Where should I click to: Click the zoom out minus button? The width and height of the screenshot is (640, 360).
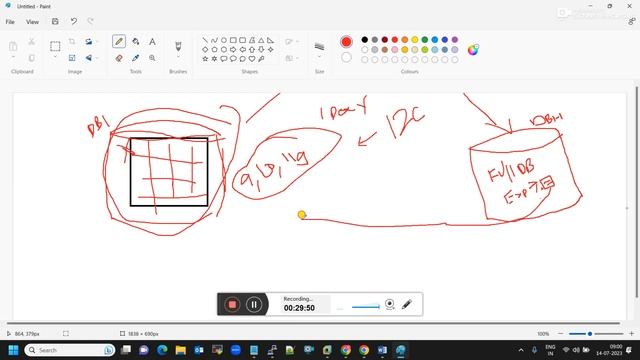click(x=560, y=333)
